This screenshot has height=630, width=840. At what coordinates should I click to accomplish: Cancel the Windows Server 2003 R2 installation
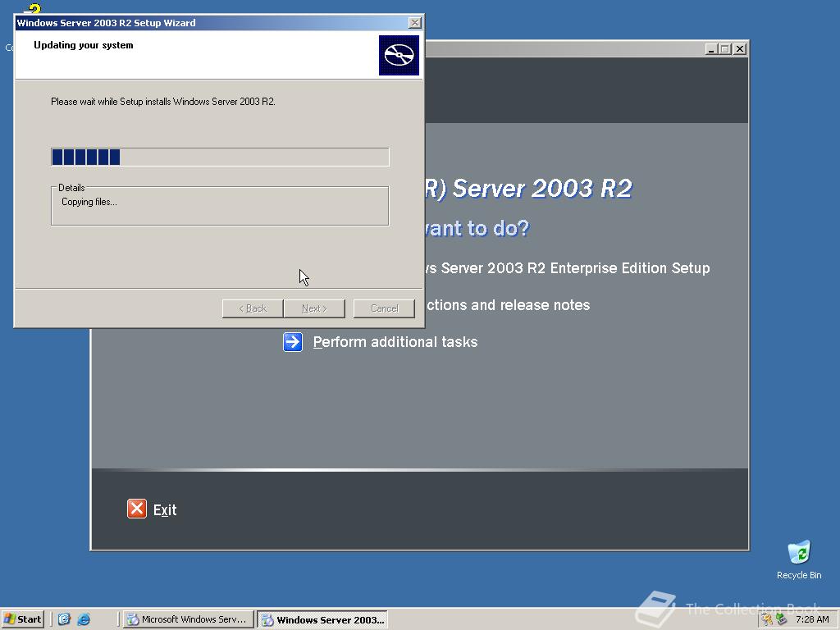point(384,308)
